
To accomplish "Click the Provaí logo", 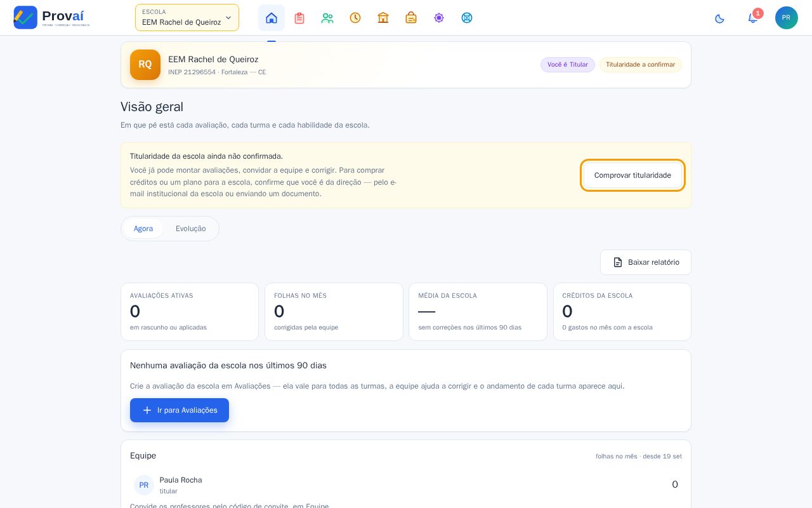I will tap(52, 18).
